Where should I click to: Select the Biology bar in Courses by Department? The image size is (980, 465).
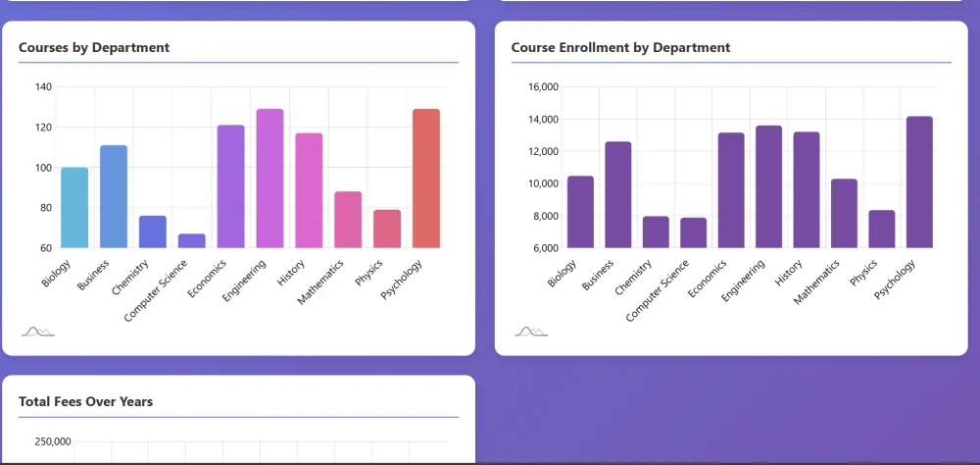click(x=74, y=208)
